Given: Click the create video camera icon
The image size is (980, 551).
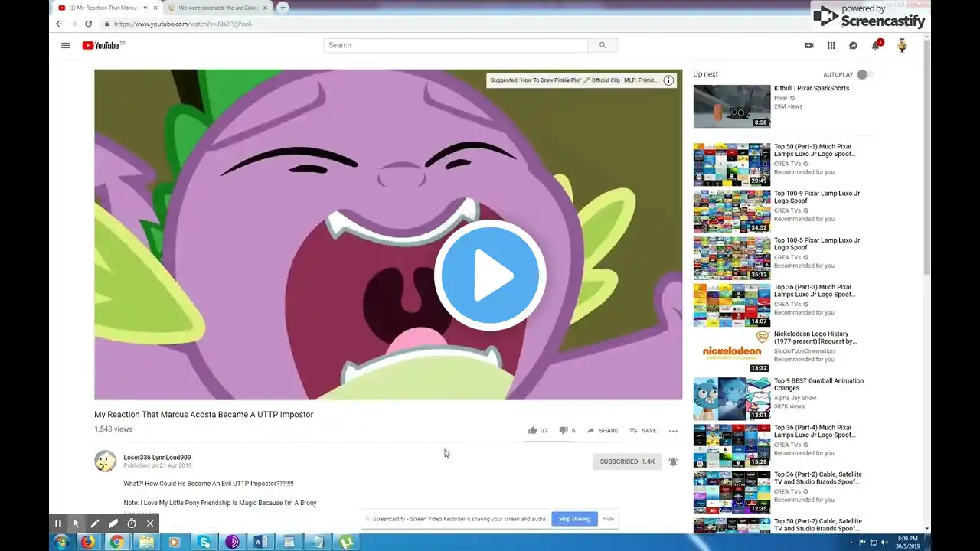Looking at the screenshot, I should pos(808,45).
